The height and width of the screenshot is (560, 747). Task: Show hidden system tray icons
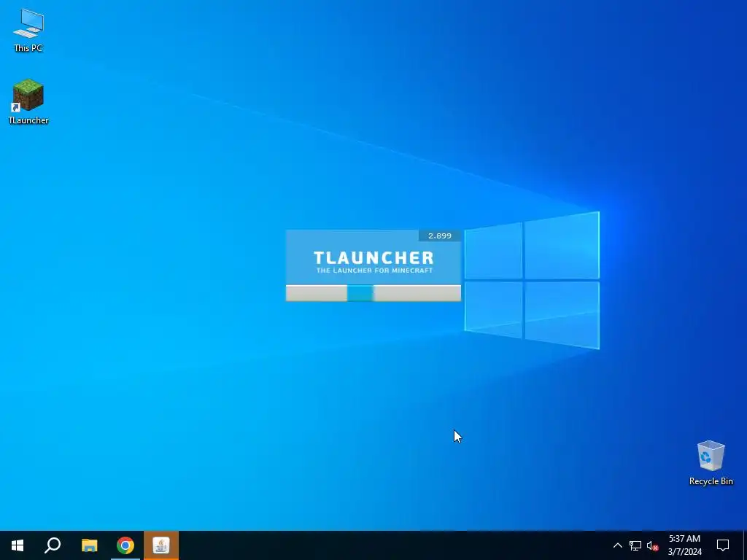(617, 545)
